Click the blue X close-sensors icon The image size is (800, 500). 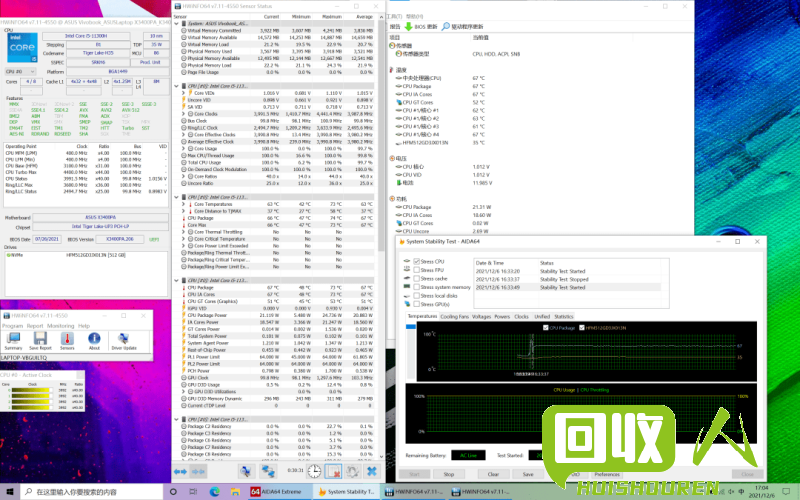[x=372, y=471]
